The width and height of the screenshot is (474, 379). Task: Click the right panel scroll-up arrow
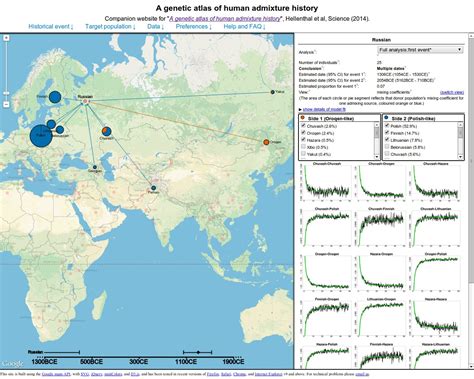point(471,36)
